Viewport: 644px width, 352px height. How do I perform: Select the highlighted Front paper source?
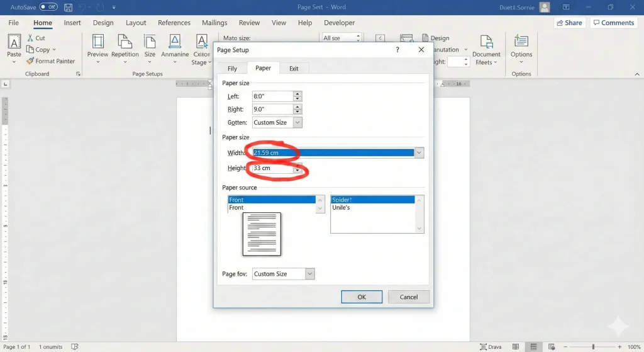272,200
